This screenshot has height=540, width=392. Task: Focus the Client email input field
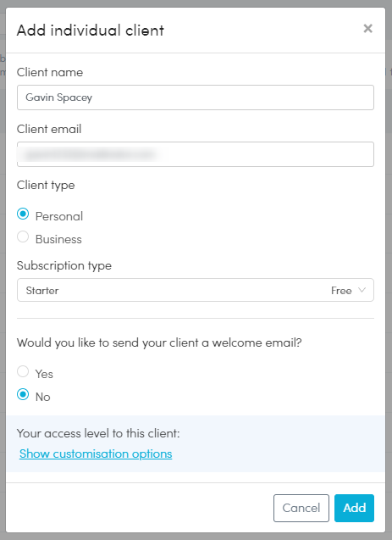(196, 154)
